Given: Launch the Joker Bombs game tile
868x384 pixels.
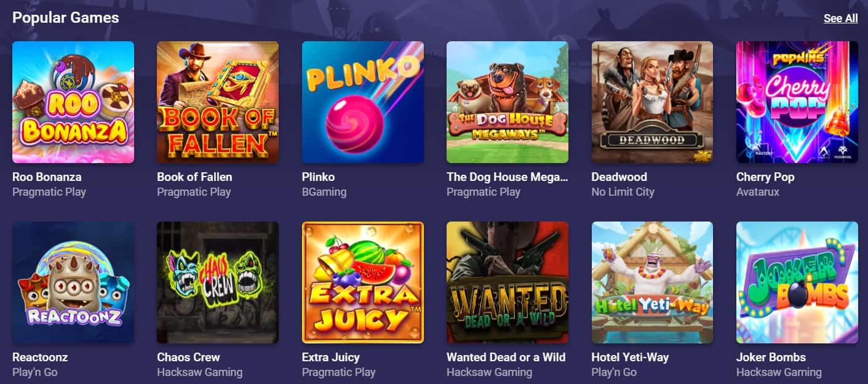Looking at the screenshot, I should click(797, 282).
